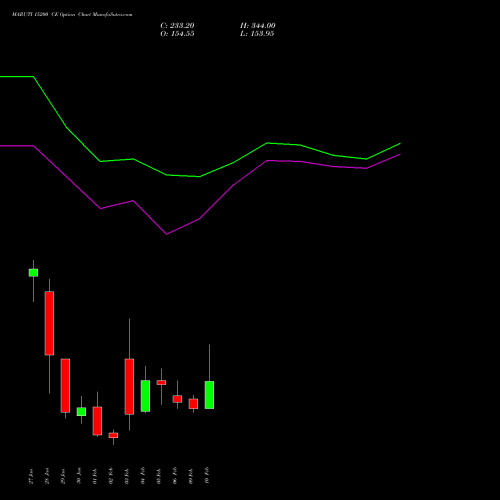Click the small green candlestick for 30 Jan
This screenshot has width=500, height=500.
(81, 411)
